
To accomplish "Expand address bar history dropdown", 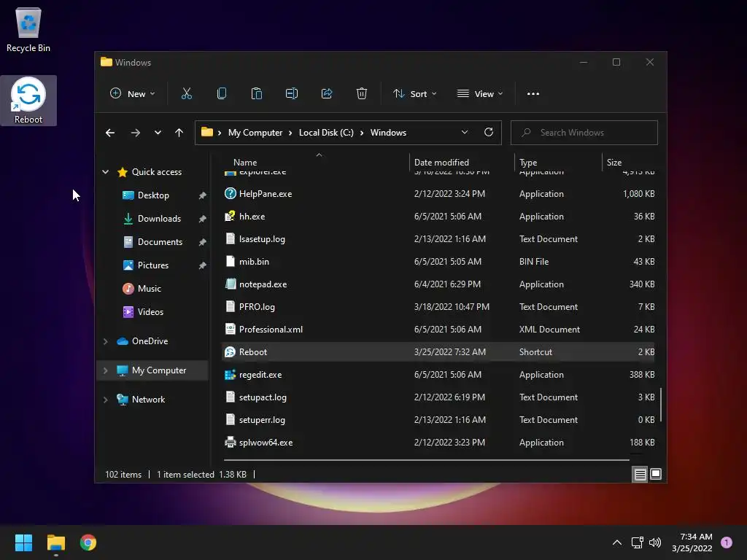I will click(465, 133).
